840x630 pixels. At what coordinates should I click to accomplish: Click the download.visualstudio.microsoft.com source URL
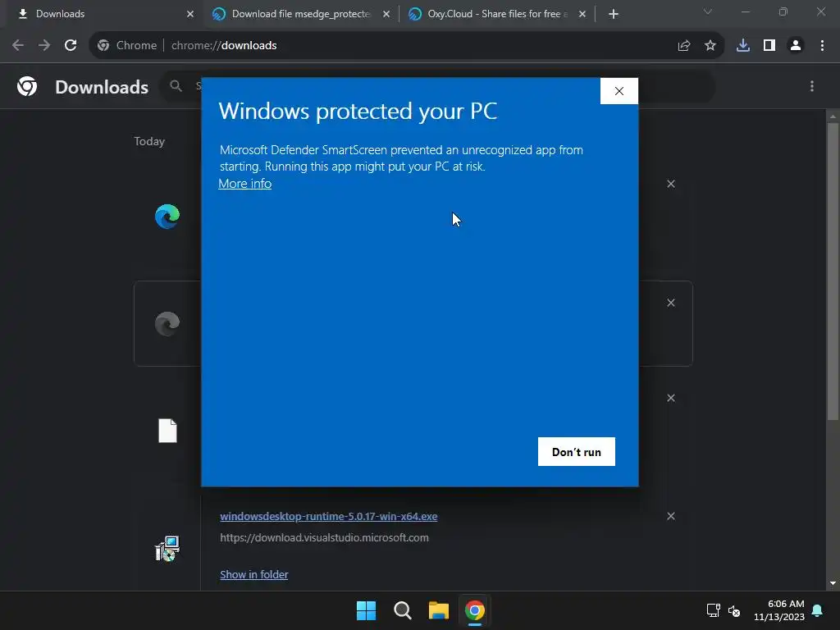(x=324, y=537)
